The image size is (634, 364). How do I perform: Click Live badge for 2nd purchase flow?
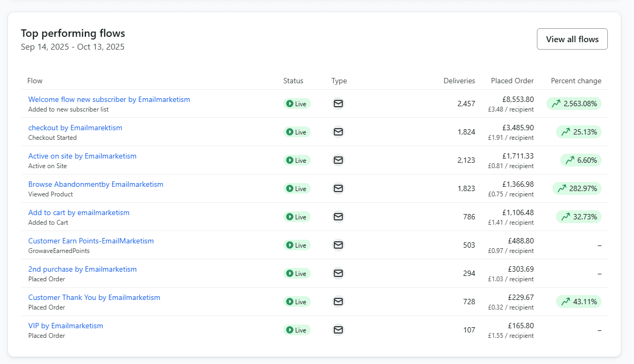(297, 273)
